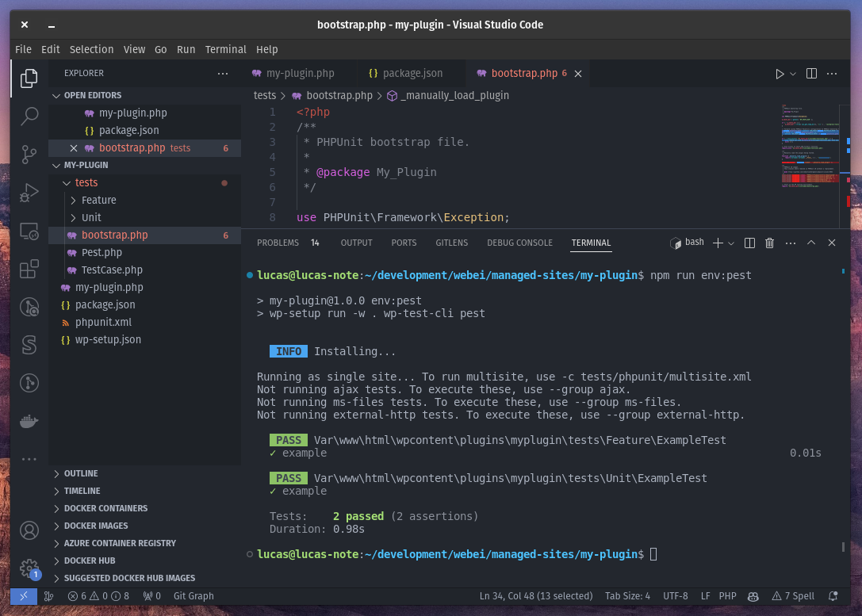
Task: Click the editor minimap code overview
Action: [810, 147]
